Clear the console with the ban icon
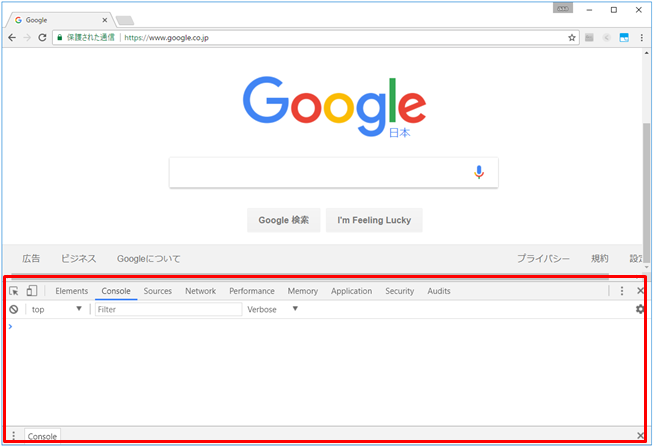 [14, 309]
